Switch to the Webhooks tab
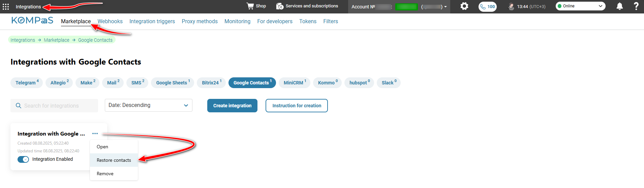The width and height of the screenshot is (644, 188). coord(110,21)
